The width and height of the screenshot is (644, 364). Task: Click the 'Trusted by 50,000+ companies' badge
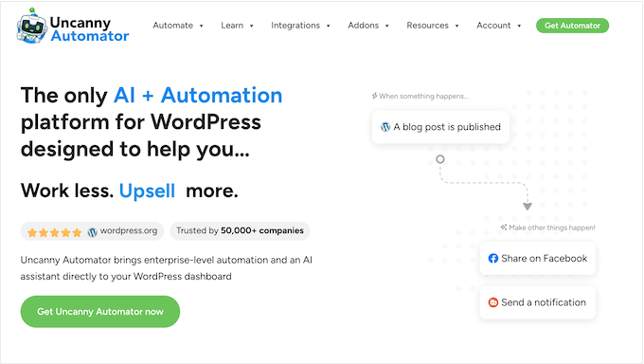[240, 230]
